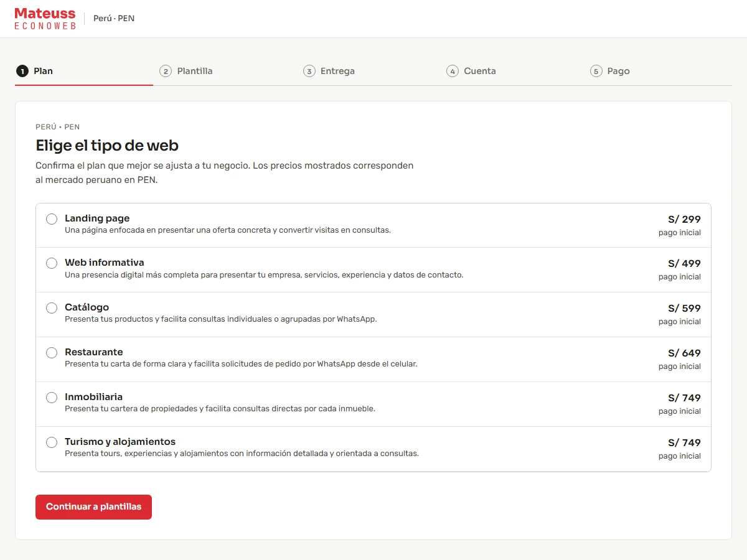Click the S/ 499 price
Image resolution: width=747 pixels, height=560 pixels.
click(684, 263)
